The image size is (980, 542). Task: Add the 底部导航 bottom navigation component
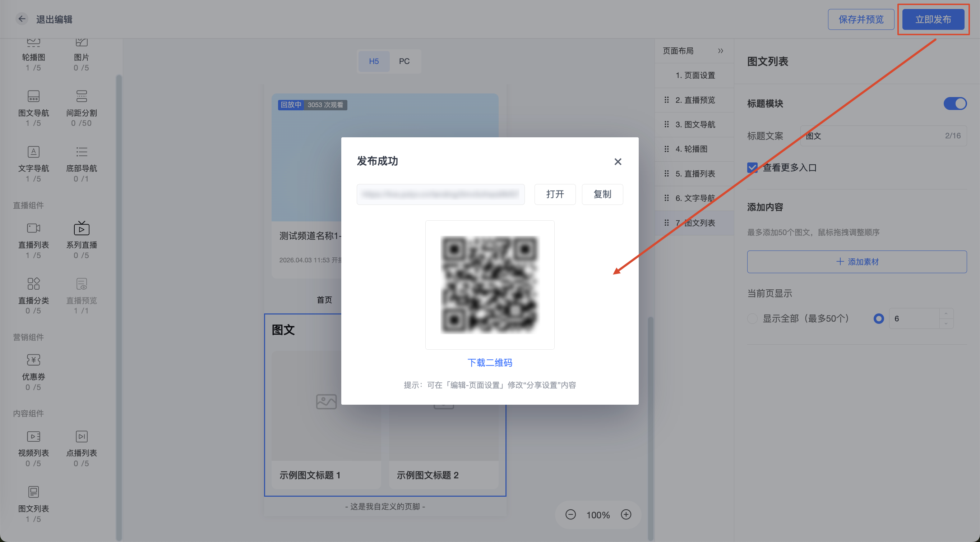82,163
